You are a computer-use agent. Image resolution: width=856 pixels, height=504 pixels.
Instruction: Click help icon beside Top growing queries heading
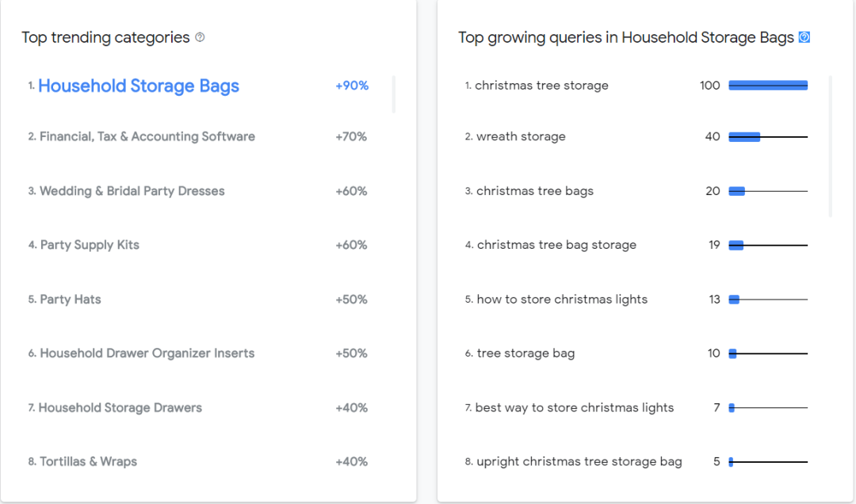(804, 37)
